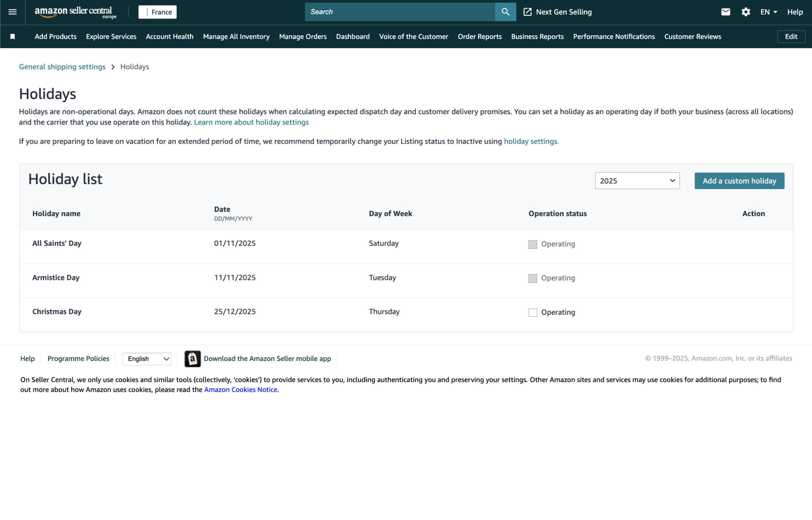This screenshot has width=812, height=520.
Task: Click the Next Gen Selling external link icon
Action: [527, 12]
